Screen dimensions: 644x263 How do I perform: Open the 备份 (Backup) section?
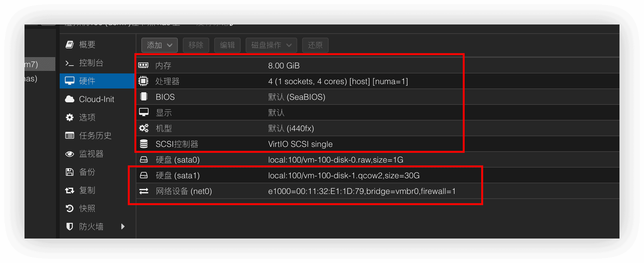pos(87,172)
